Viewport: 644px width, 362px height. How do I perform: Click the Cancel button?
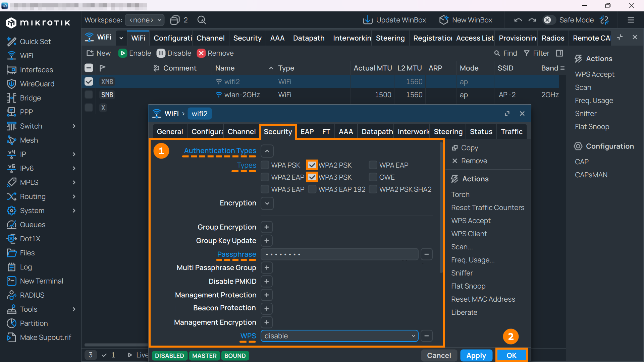point(439,355)
